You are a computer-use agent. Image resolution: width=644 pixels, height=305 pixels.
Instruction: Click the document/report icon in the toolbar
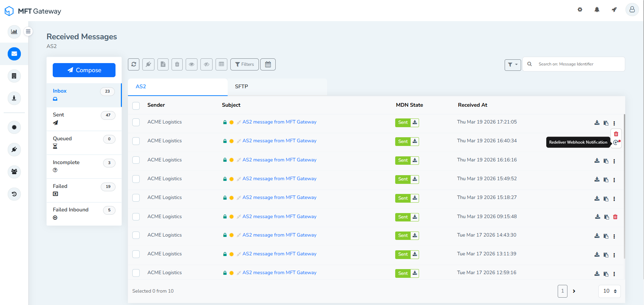(x=163, y=64)
